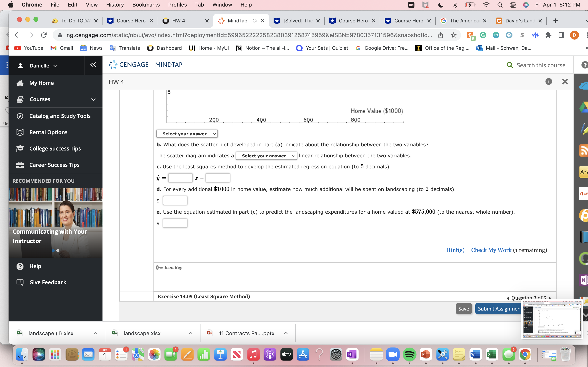Screen dimensions: 588x367
Task: Go to next question arrow
Action: (550, 298)
